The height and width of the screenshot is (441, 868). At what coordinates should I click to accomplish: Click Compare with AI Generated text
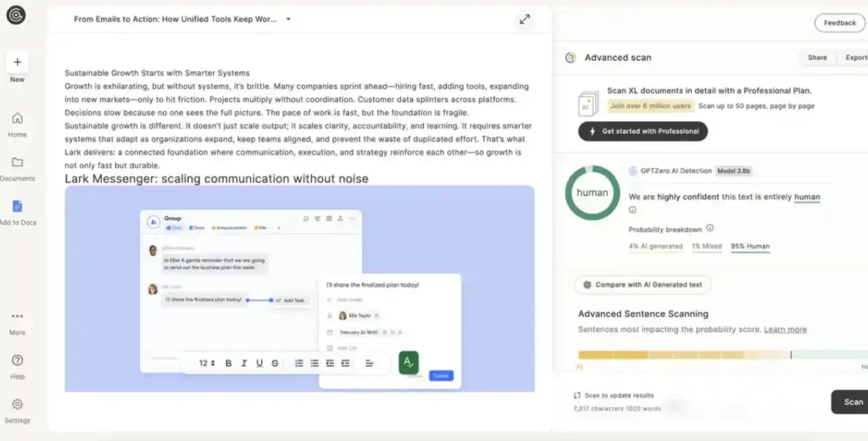643,285
